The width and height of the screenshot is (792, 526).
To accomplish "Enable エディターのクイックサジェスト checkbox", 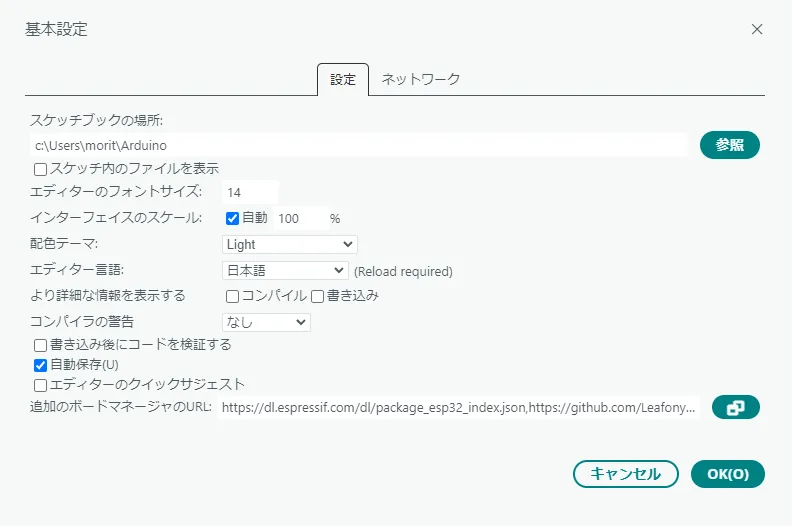I will 41,384.
